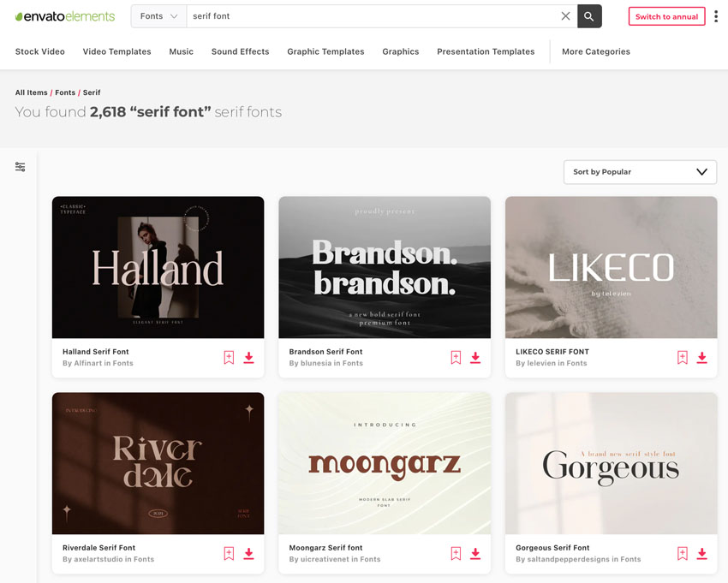Open Brandson Serif Font title link
Viewport: 728px width, 583px height.
coord(325,352)
